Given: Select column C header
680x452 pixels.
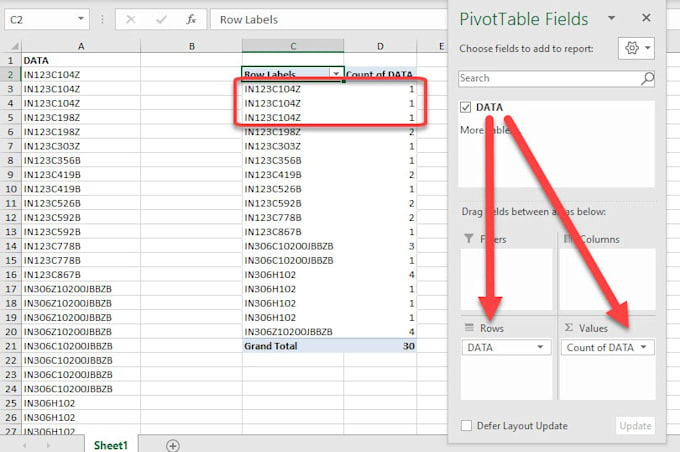Looking at the screenshot, I should pyautogui.click(x=293, y=46).
